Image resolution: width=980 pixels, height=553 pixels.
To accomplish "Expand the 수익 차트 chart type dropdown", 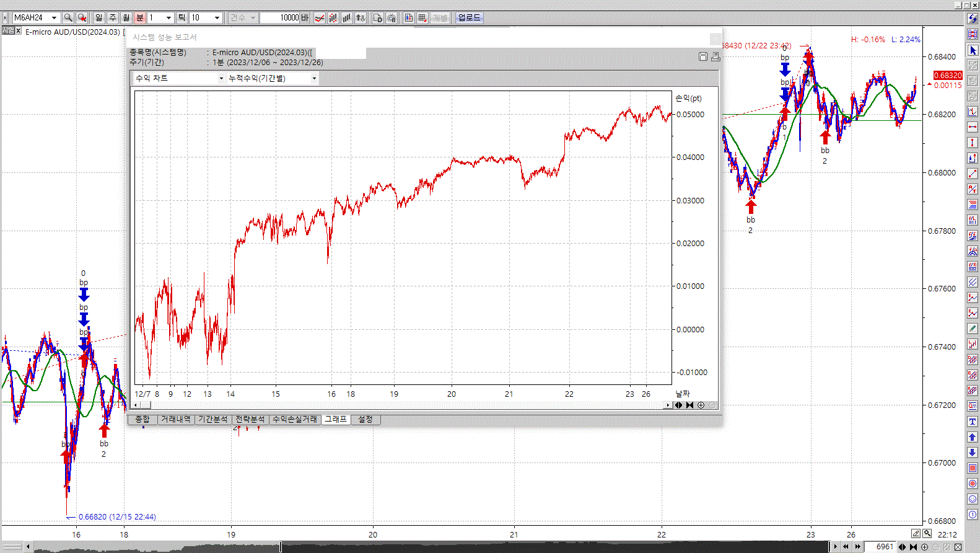I will (x=221, y=78).
